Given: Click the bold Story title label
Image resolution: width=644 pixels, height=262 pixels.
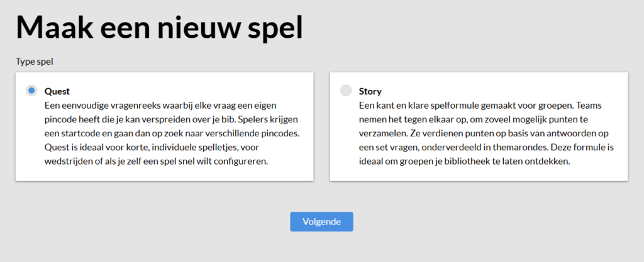Looking at the screenshot, I should point(370,91).
